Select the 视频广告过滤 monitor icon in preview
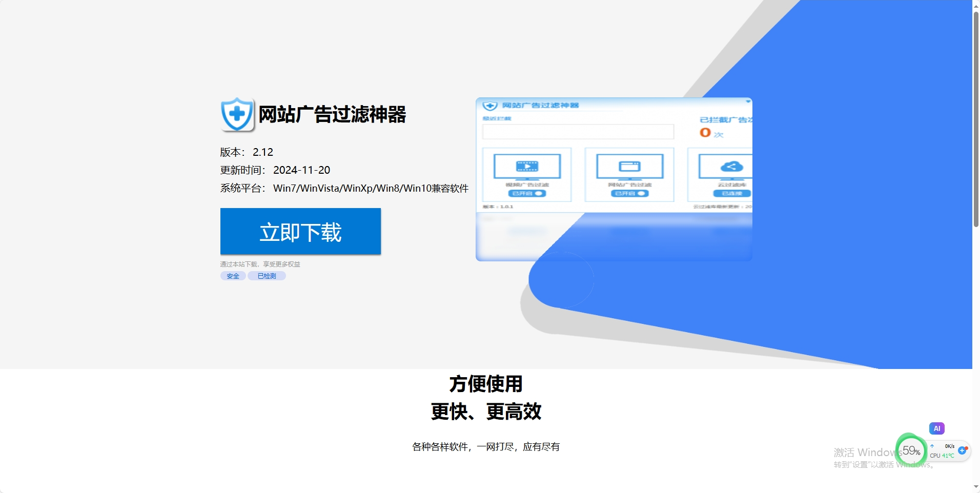 coord(527,166)
